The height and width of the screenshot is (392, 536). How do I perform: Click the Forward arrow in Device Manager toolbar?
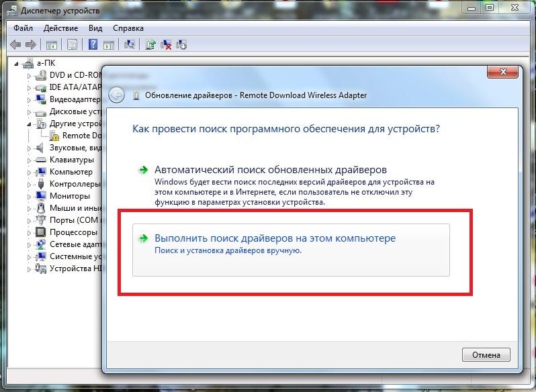click(31, 44)
